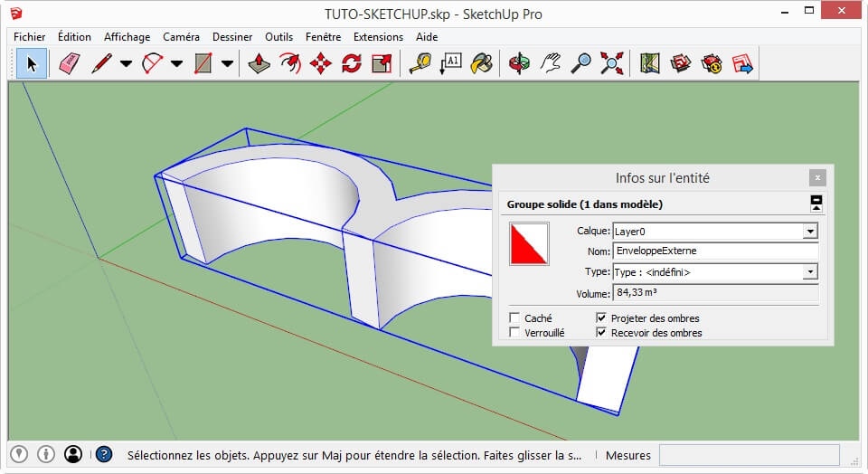Select the Rectangle shape tool
Viewport: 868px width, 474px height.
pos(203,63)
